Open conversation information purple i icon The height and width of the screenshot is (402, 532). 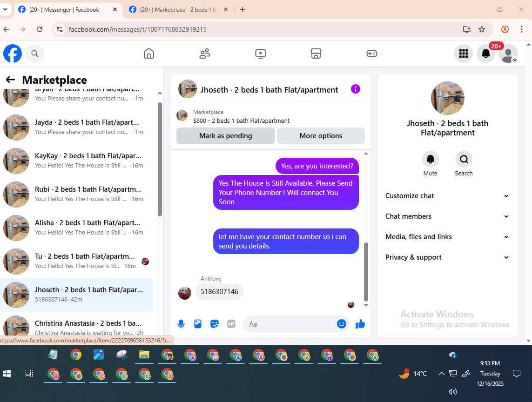point(355,89)
